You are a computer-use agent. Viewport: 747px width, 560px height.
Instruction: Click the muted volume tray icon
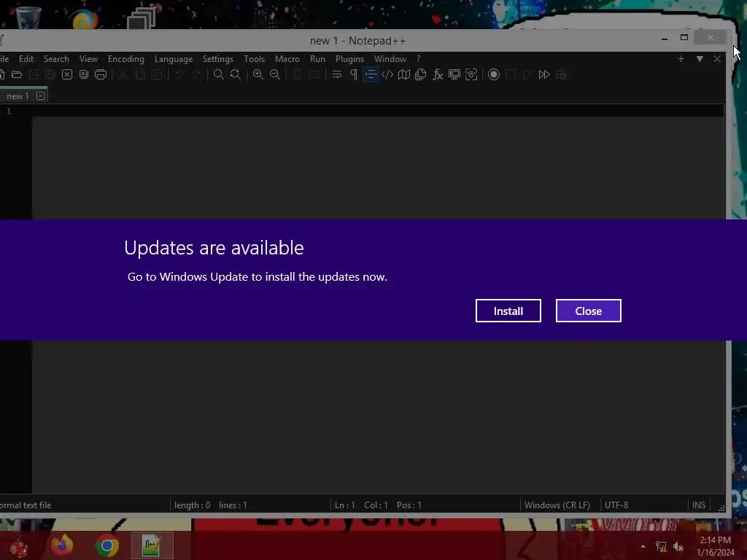pos(678,546)
